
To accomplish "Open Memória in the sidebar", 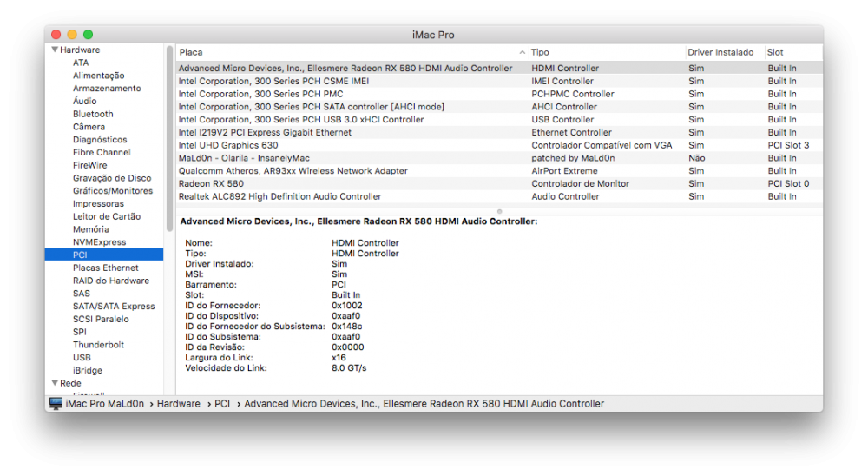I will point(91,228).
